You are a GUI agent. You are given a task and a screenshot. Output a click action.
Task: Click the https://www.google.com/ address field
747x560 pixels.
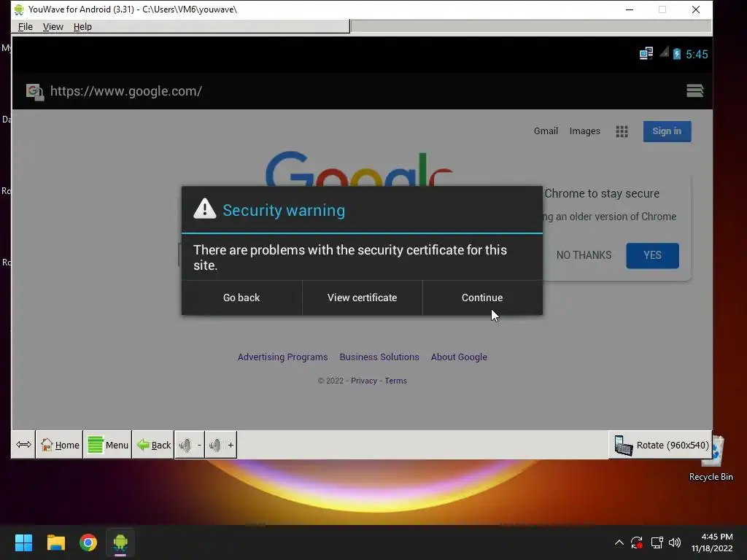(126, 91)
